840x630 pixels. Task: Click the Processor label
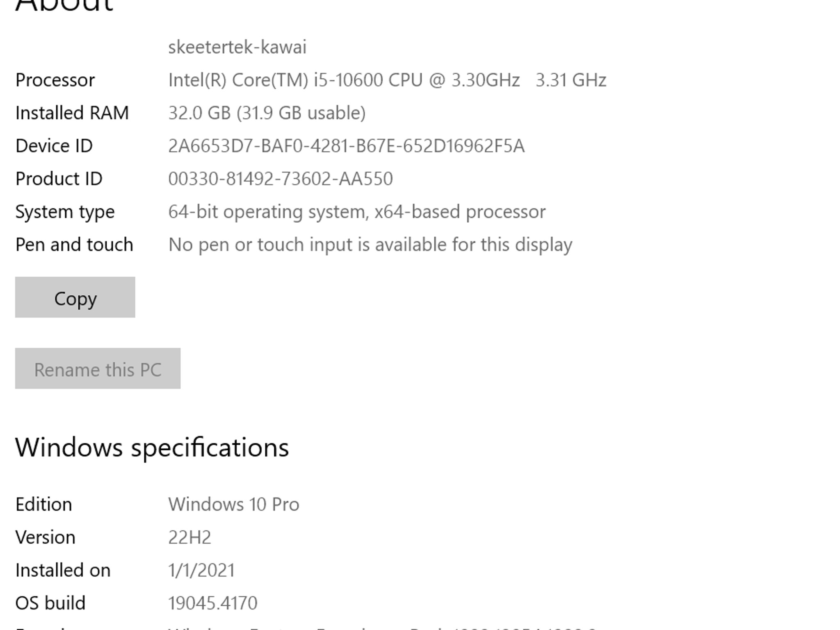tap(55, 80)
